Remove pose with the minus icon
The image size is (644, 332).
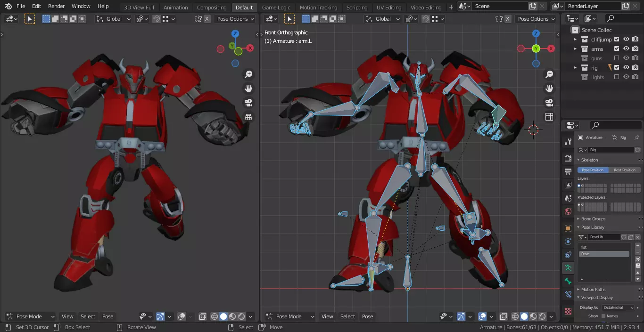point(638,252)
